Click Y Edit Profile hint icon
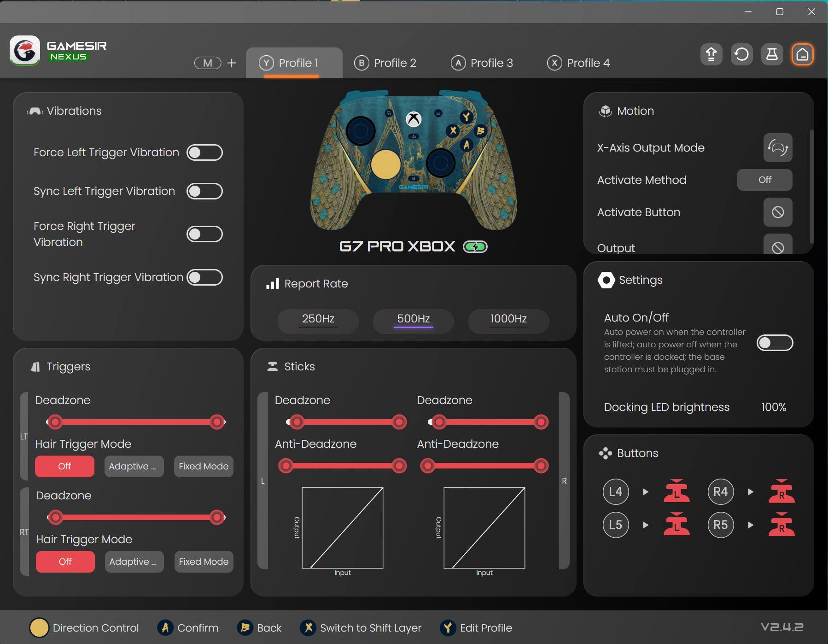 pos(447,627)
